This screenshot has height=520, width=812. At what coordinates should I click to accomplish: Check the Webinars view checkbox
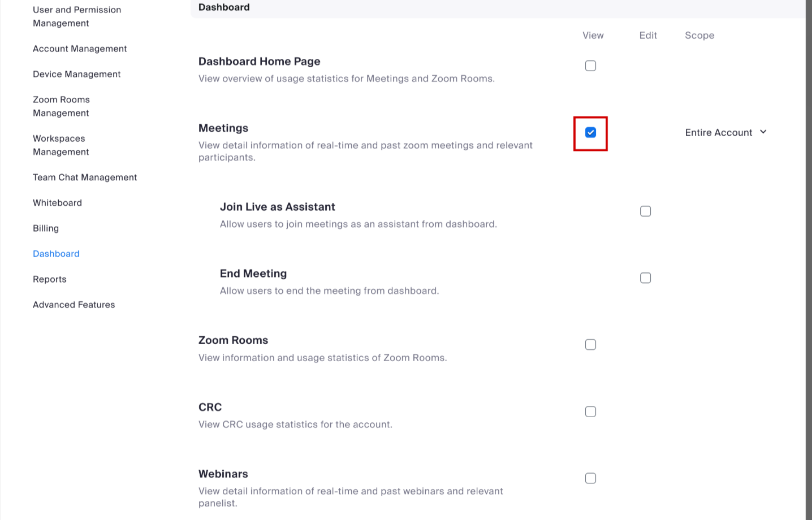pos(590,478)
